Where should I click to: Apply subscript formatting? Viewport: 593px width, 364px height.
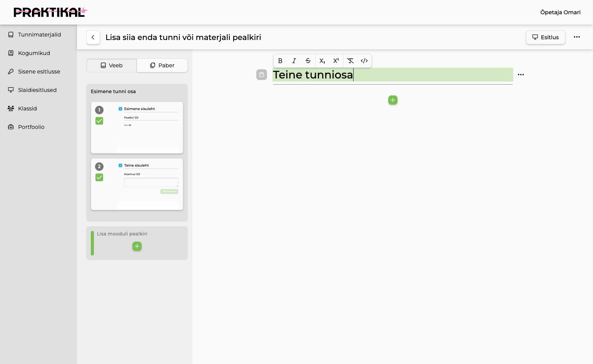tap(322, 61)
